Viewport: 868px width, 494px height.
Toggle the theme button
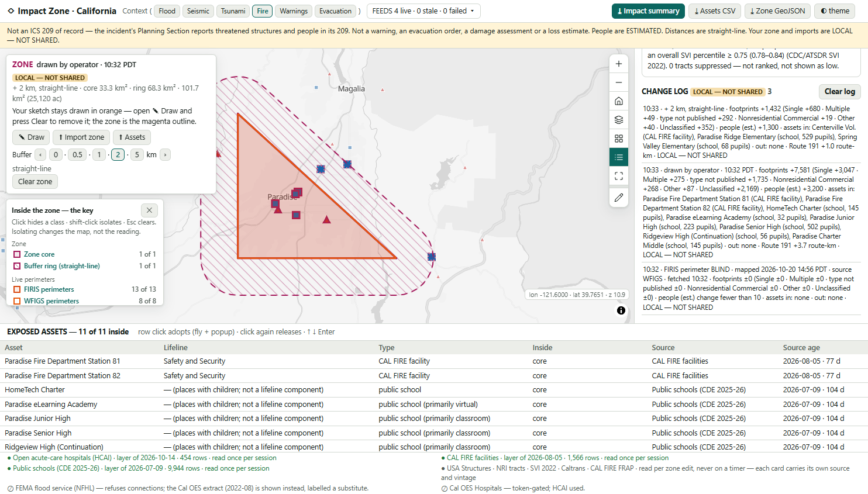pyautogui.click(x=835, y=11)
